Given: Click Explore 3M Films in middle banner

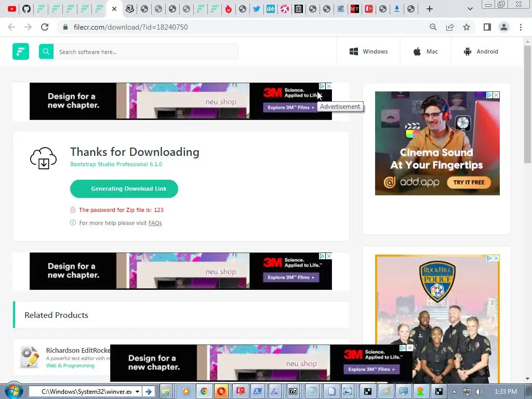Looking at the screenshot, I should (x=291, y=277).
